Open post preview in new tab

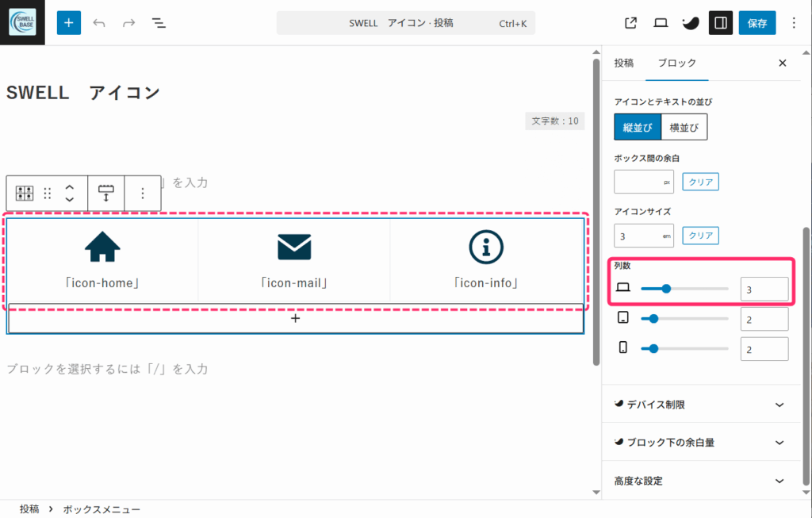[630, 23]
